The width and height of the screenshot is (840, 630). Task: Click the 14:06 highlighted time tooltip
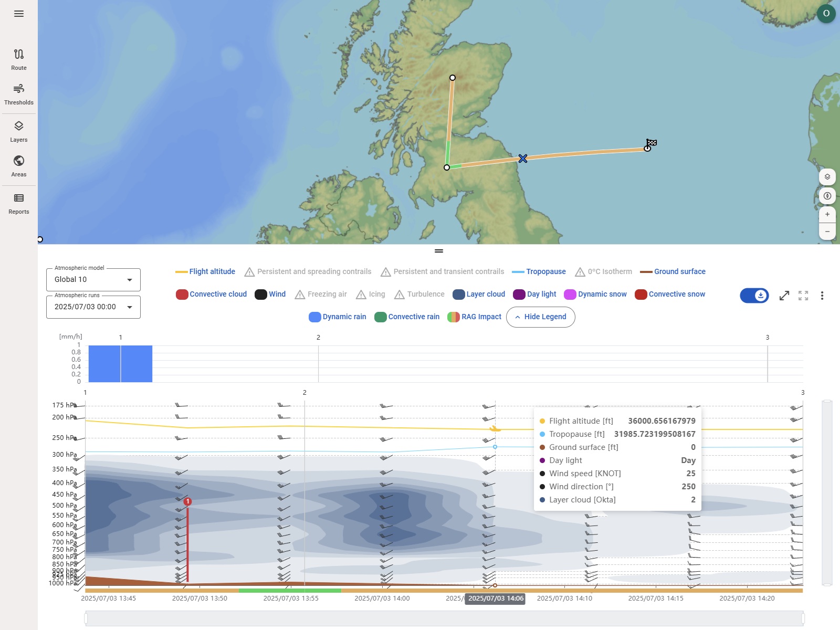(496, 598)
